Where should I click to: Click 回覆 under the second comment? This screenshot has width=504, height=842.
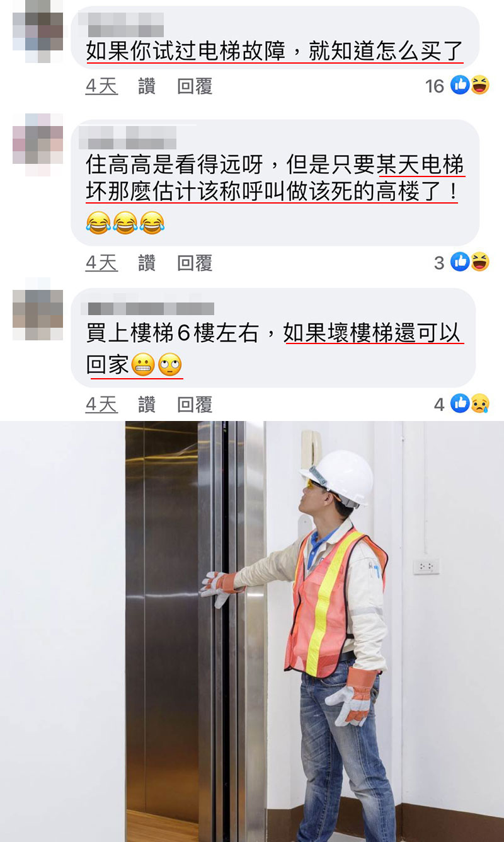(195, 263)
